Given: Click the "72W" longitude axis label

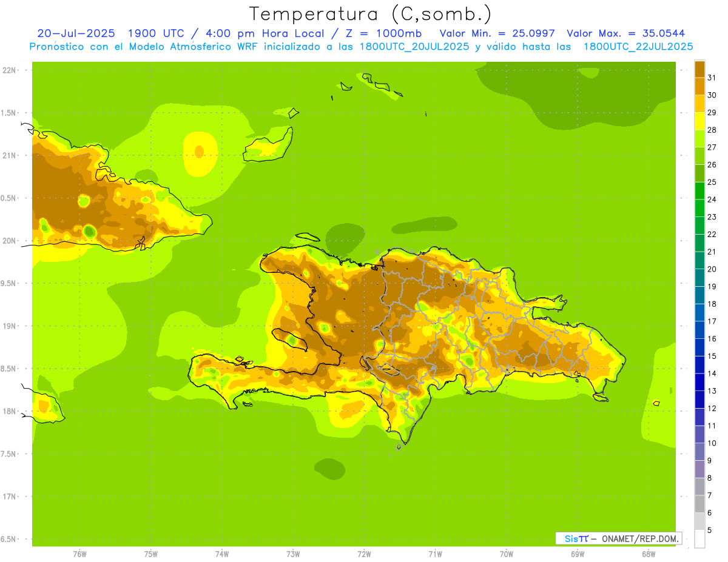Looking at the screenshot, I should (x=364, y=554).
